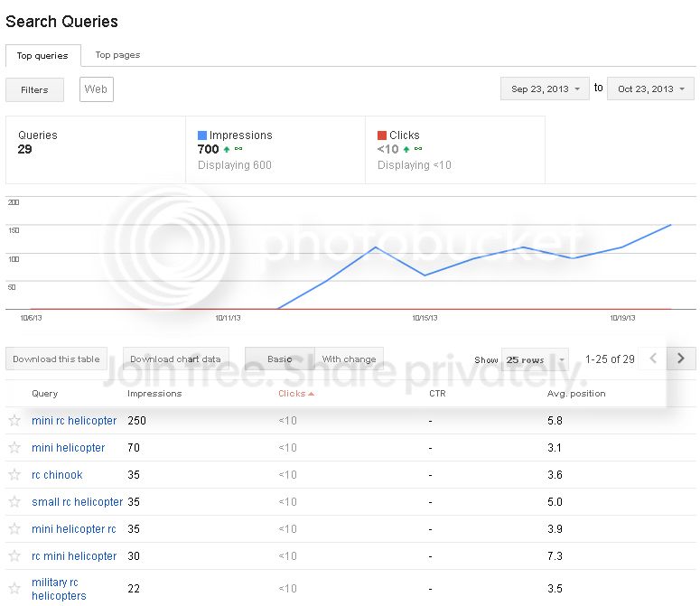The height and width of the screenshot is (606, 700).
Task: Star the 'rc mini helicopter' query
Action: [x=14, y=555]
